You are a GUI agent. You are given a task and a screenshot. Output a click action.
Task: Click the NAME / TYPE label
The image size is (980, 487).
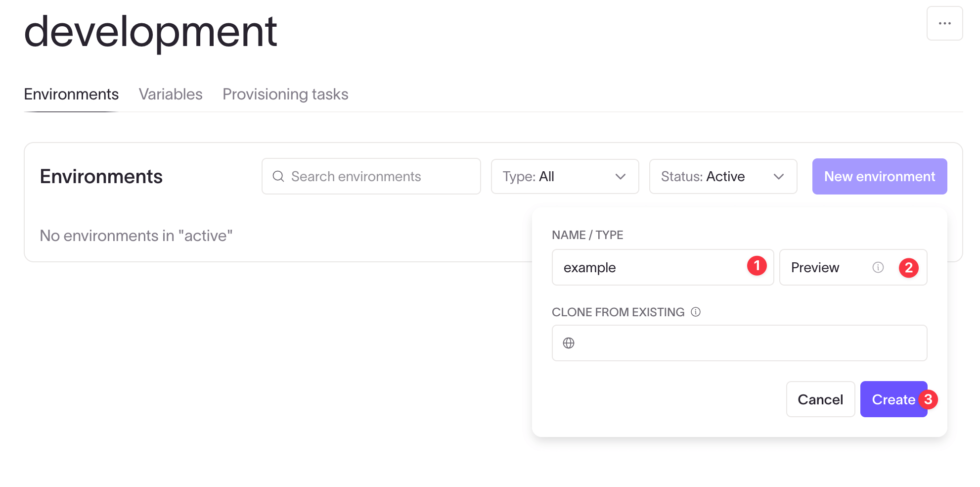point(587,235)
